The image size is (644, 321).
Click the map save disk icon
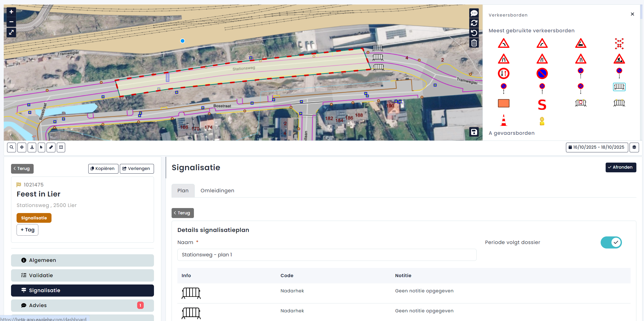pyautogui.click(x=474, y=132)
